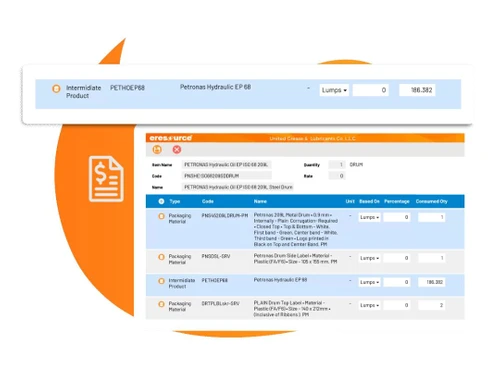
Task: Select orange circle of PNSDSL-SRV row
Action: (161, 257)
